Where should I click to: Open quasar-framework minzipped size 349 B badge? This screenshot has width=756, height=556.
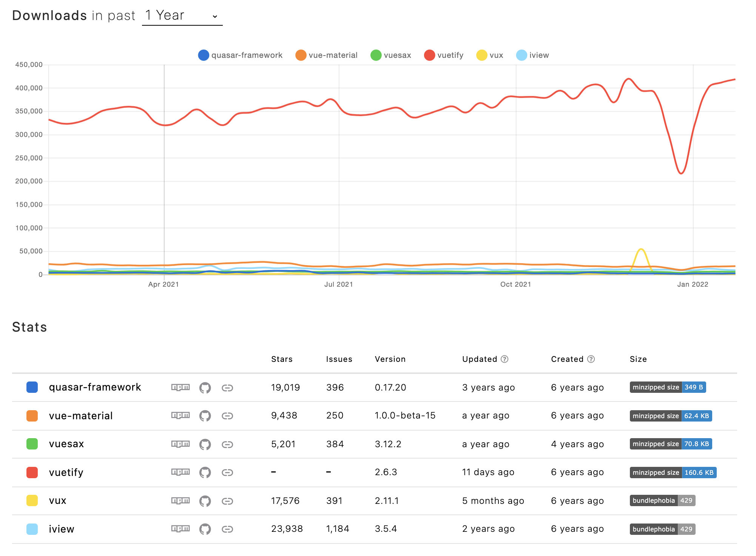click(x=668, y=387)
